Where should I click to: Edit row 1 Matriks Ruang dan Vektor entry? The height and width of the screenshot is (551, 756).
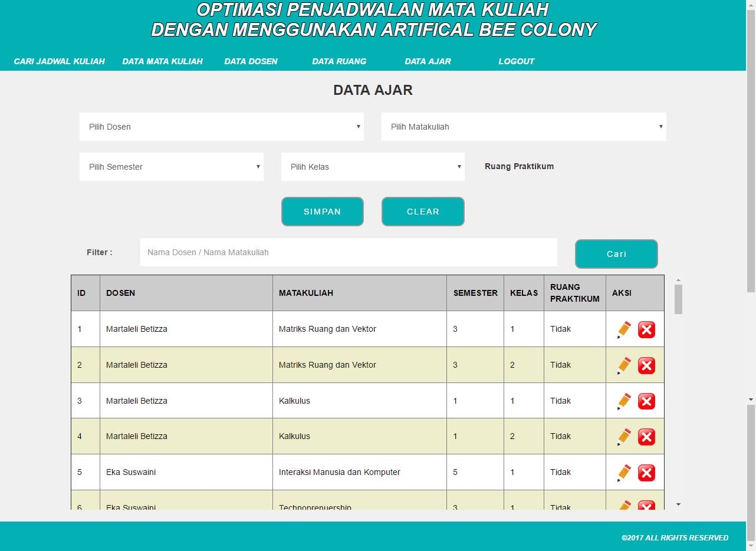click(x=624, y=329)
